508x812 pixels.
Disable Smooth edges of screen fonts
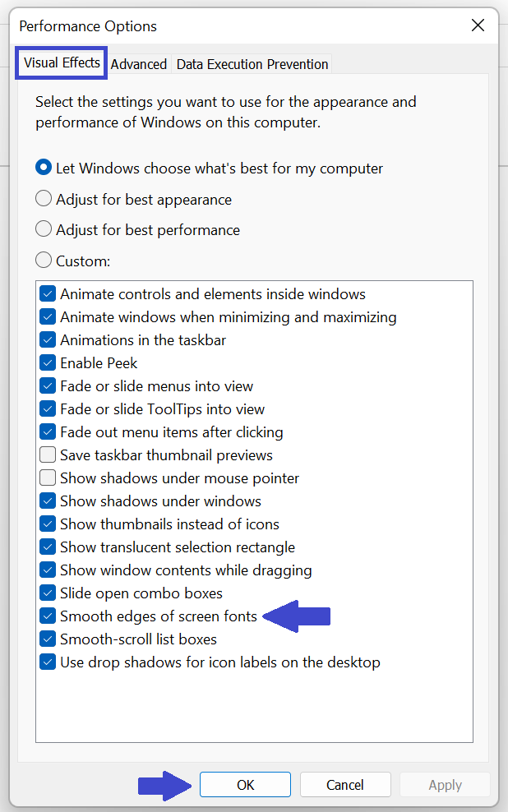[x=47, y=616]
